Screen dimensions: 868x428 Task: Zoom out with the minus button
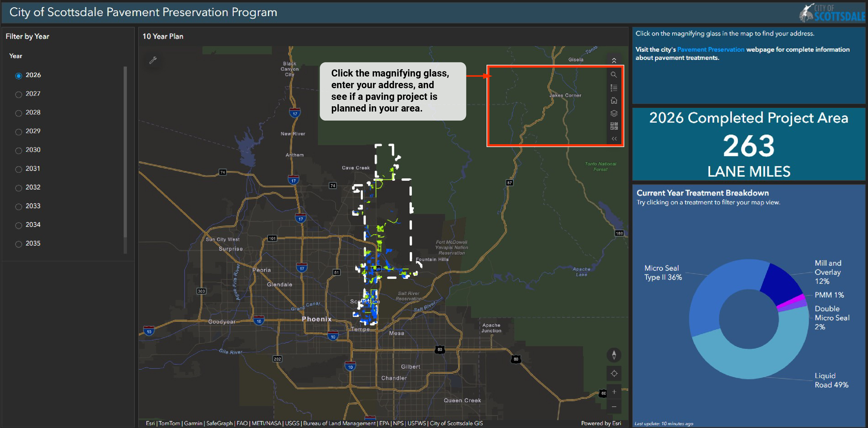(614, 406)
